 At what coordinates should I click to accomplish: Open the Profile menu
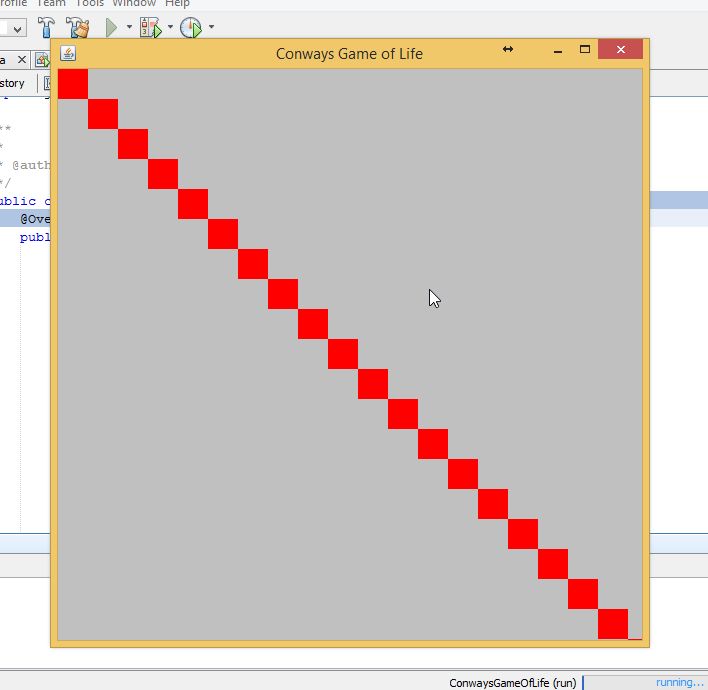[13, 4]
